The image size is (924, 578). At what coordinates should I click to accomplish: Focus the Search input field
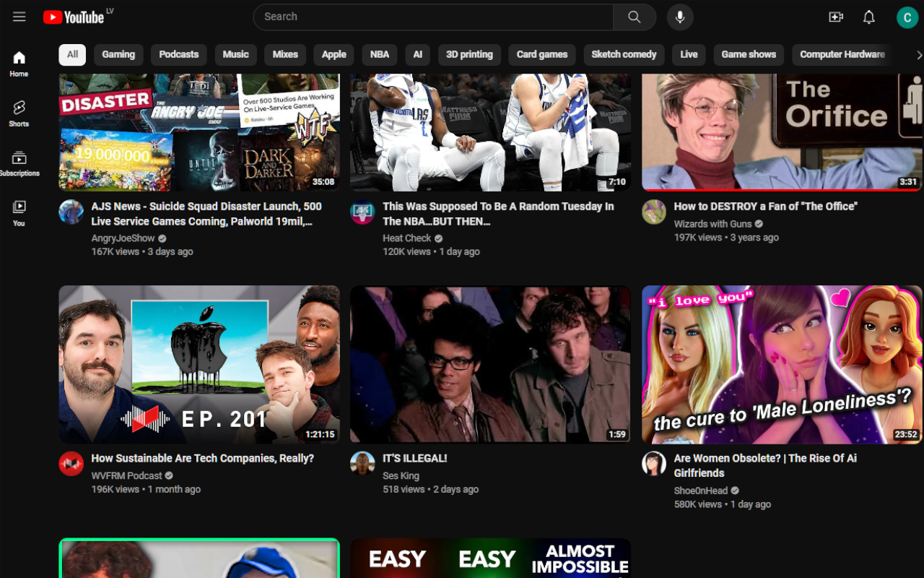433,17
